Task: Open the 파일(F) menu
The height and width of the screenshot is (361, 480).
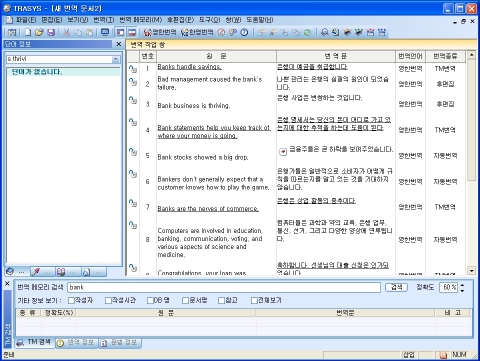Action: click(26, 20)
